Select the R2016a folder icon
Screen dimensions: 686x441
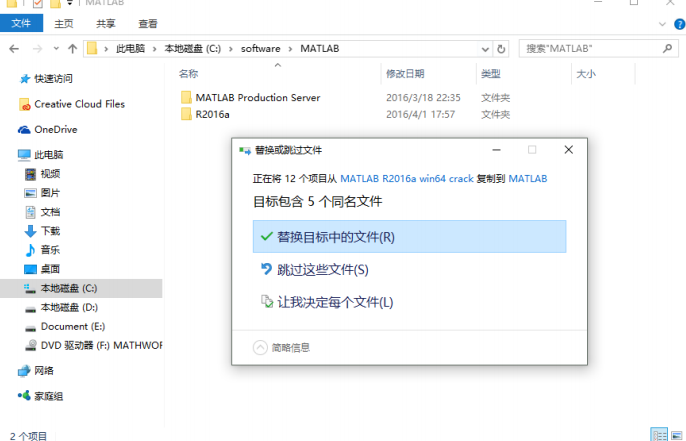186,114
